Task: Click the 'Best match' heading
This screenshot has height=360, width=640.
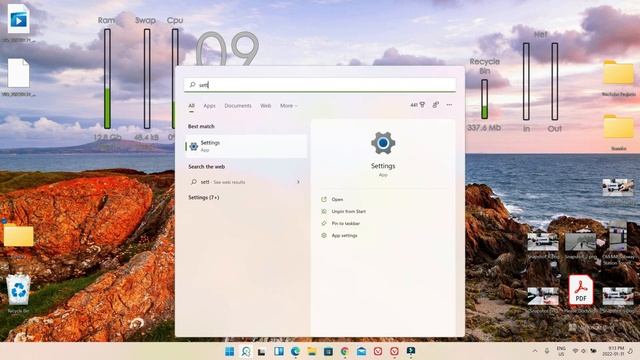Action: click(x=201, y=127)
